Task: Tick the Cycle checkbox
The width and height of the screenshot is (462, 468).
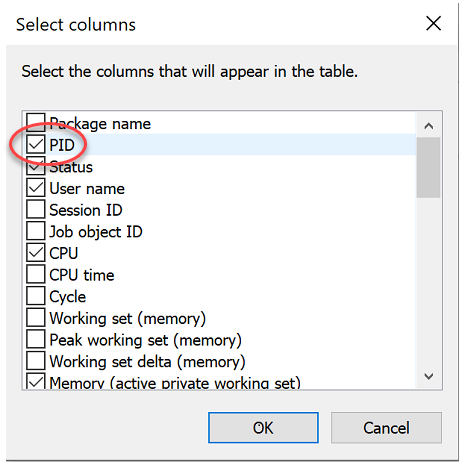Action: [36, 296]
